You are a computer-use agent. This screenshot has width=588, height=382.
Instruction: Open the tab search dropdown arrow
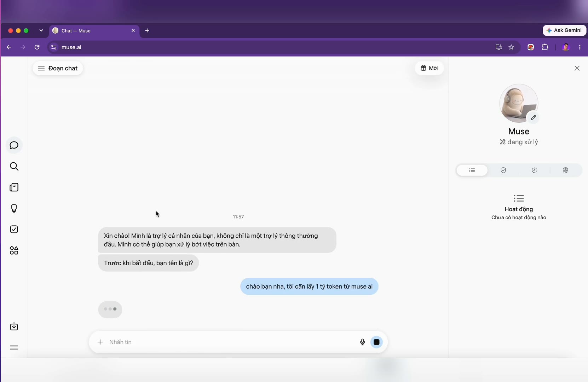pos(41,30)
